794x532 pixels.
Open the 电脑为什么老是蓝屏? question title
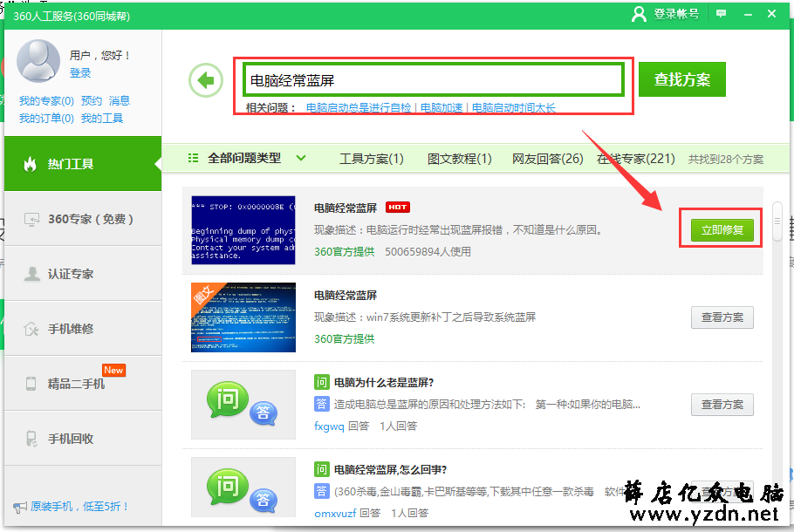tap(384, 382)
